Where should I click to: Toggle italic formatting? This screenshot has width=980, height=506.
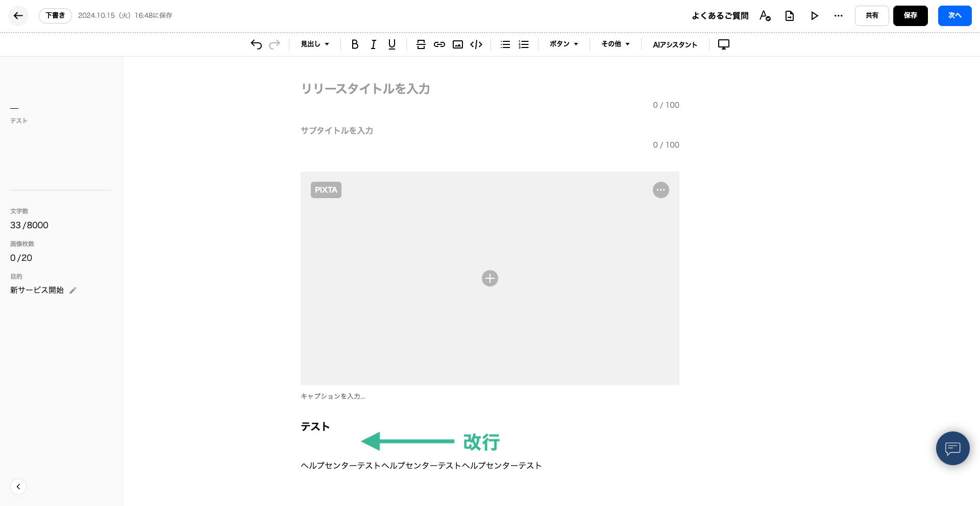click(374, 44)
